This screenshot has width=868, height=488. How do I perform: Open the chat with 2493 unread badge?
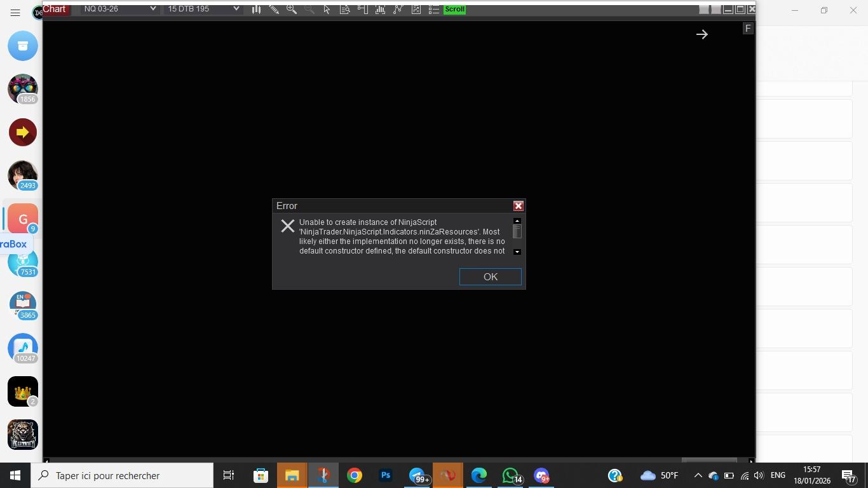point(23,175)
